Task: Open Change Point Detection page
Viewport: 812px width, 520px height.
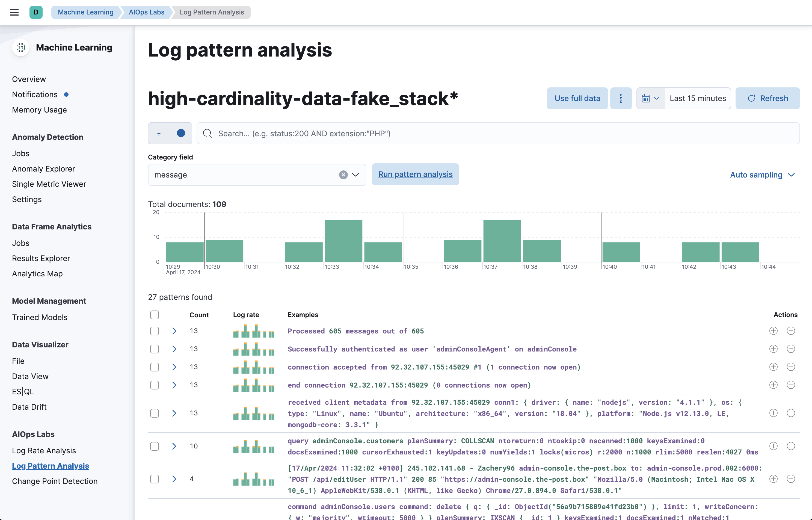Action: click(55, 481)
